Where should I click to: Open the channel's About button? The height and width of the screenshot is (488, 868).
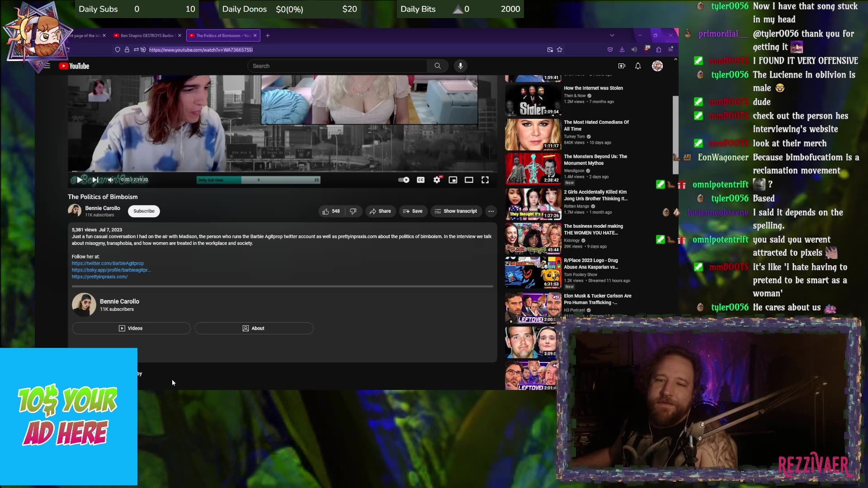pyautogui.click(x=254, y=328)
